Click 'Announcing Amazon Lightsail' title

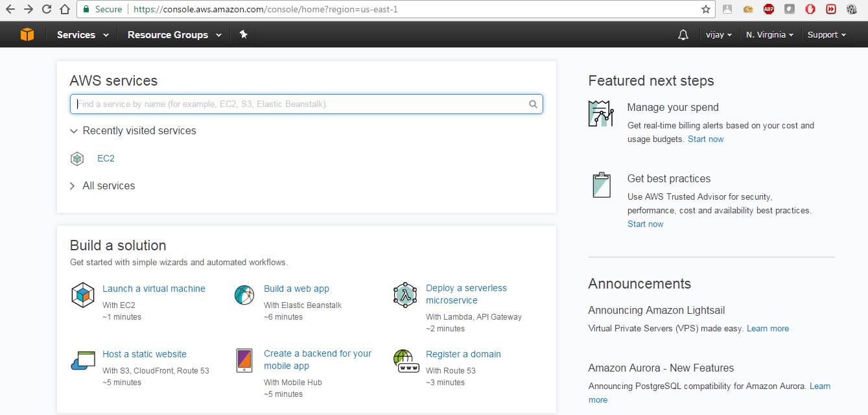pos(657,310)
